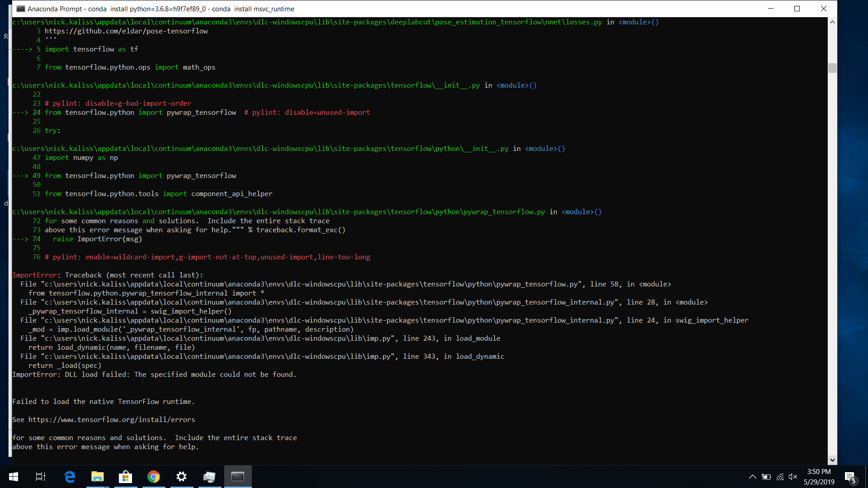
Task: Open the Windows Start menu
Action: (14, 477)
